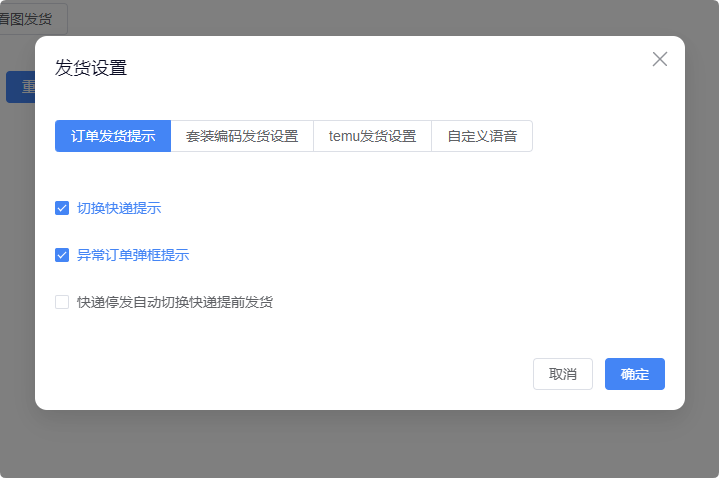Click the 看图发货 button behind the dialog
719x478 pixels.
[30, 18]
